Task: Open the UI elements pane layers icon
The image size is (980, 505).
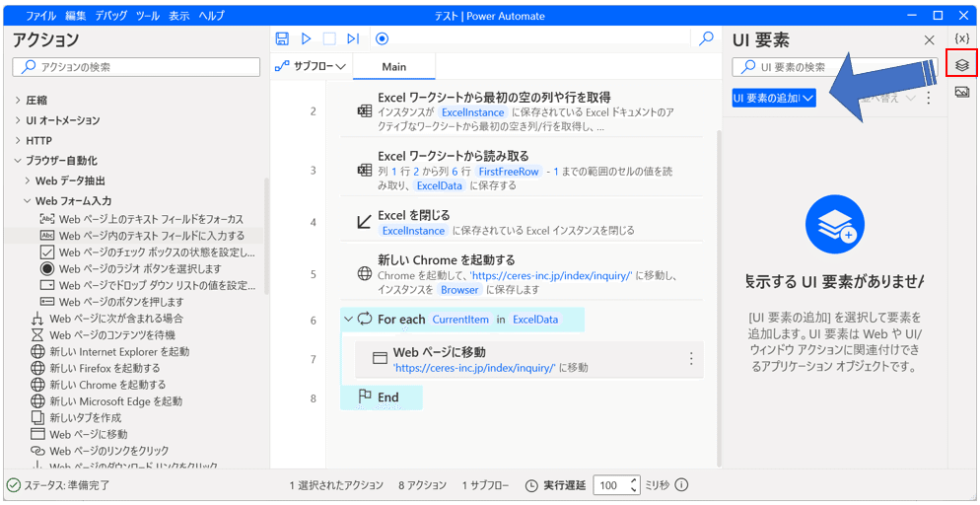Action: click(x=962, y=64)
